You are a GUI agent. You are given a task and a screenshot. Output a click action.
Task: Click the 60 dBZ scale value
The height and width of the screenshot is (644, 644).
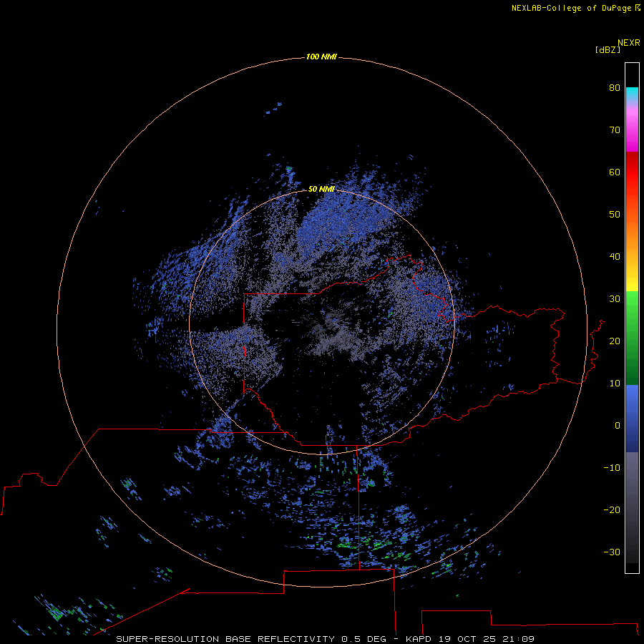(x=615, y=172)
